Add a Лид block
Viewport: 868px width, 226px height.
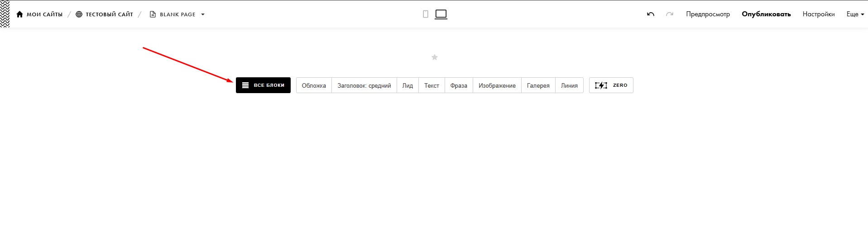click(408, 85)
